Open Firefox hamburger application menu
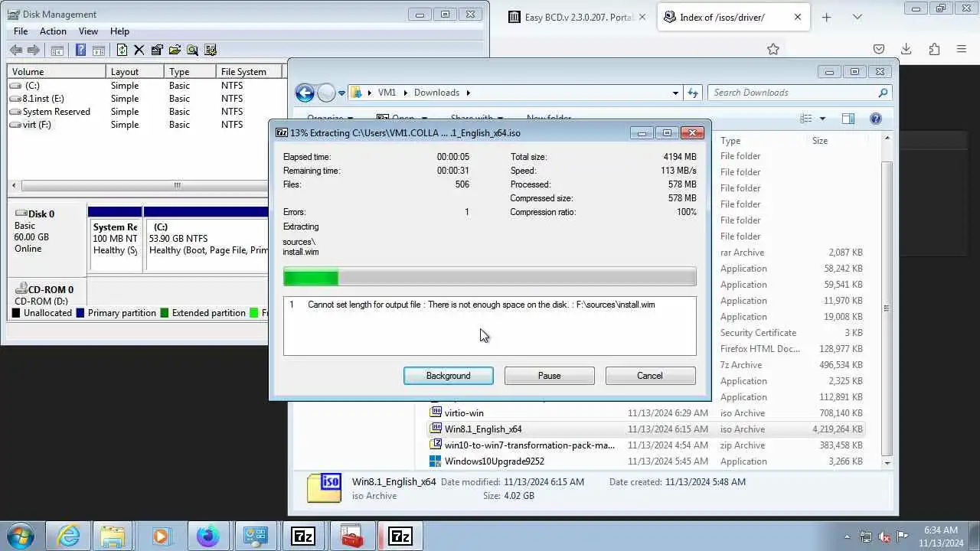The height and width of the screenshot is (551, 980). 962,49
